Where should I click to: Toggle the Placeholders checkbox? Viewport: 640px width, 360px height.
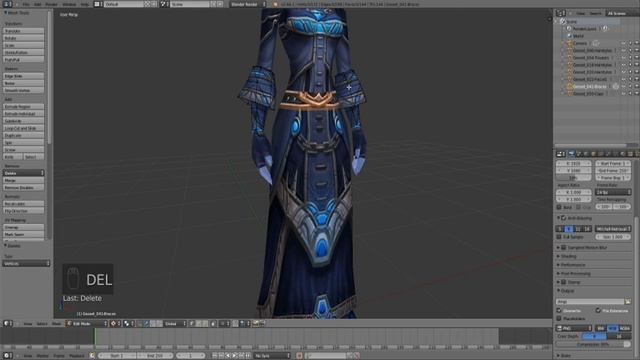point(559,318)
